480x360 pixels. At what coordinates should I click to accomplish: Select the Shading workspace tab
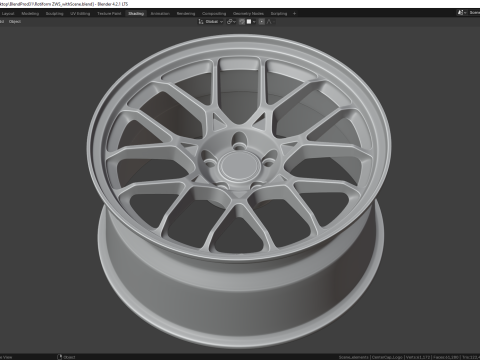(x=136, y=14)
